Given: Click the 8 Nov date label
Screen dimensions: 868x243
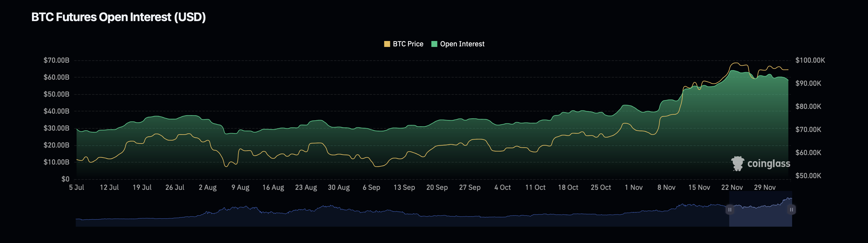Looking at the screenshot, I should point(667,188).
